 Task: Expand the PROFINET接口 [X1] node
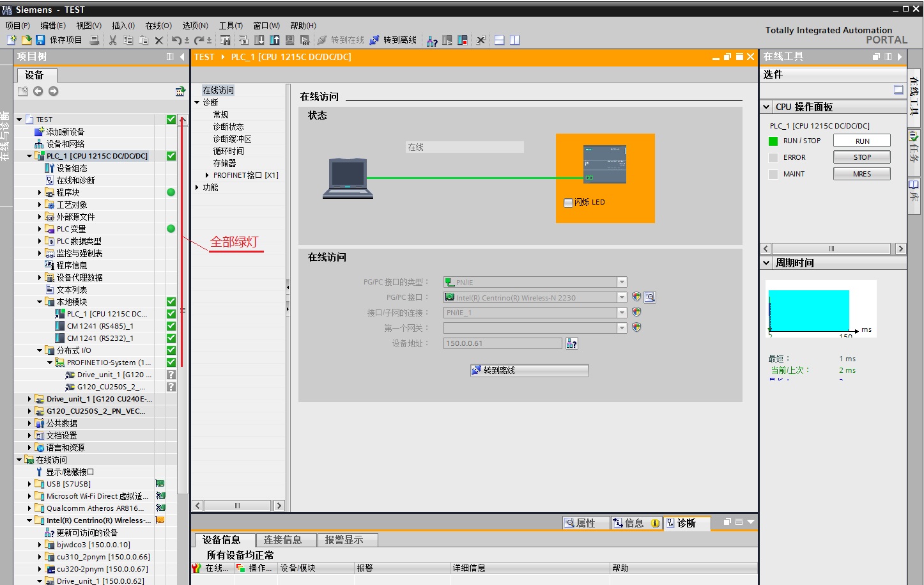207,175
